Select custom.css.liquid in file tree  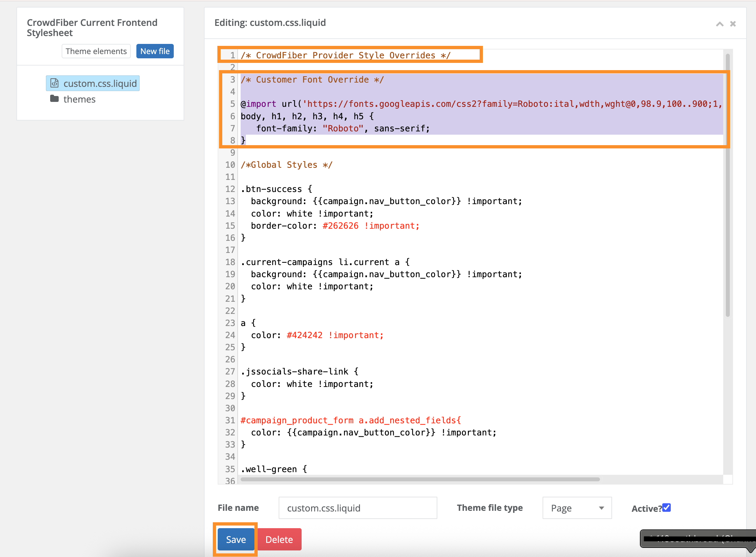tap(100, 83)
